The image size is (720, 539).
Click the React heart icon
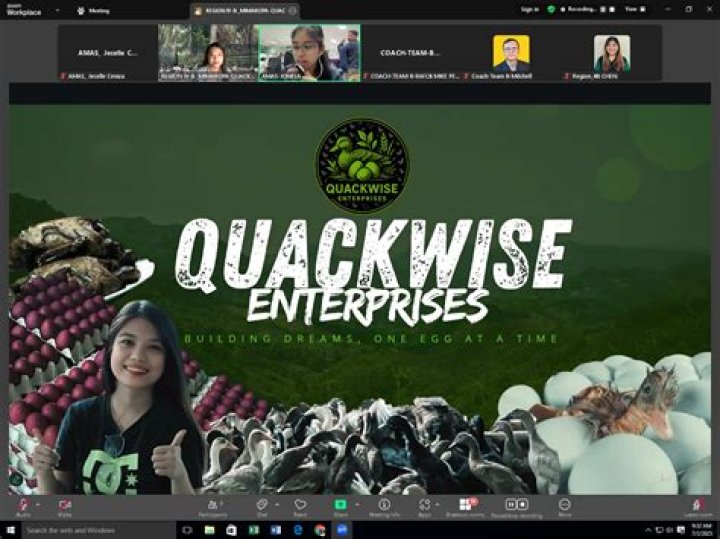[x=300, y=505]
